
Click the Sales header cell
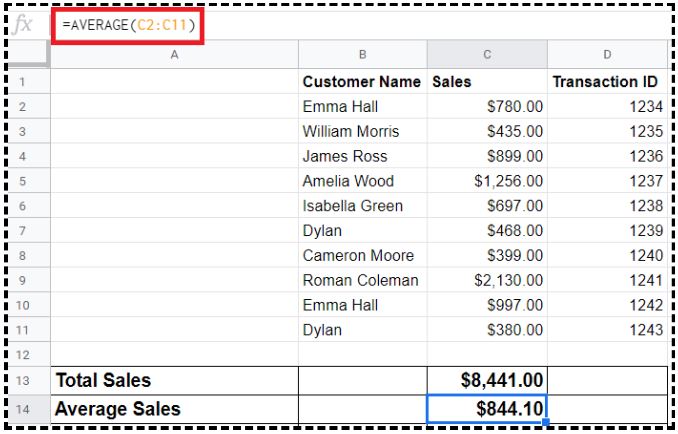pos(487,82)
